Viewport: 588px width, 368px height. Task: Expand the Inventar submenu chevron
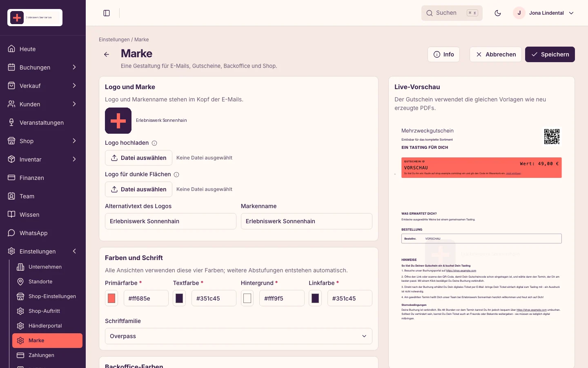coord(74,159)
